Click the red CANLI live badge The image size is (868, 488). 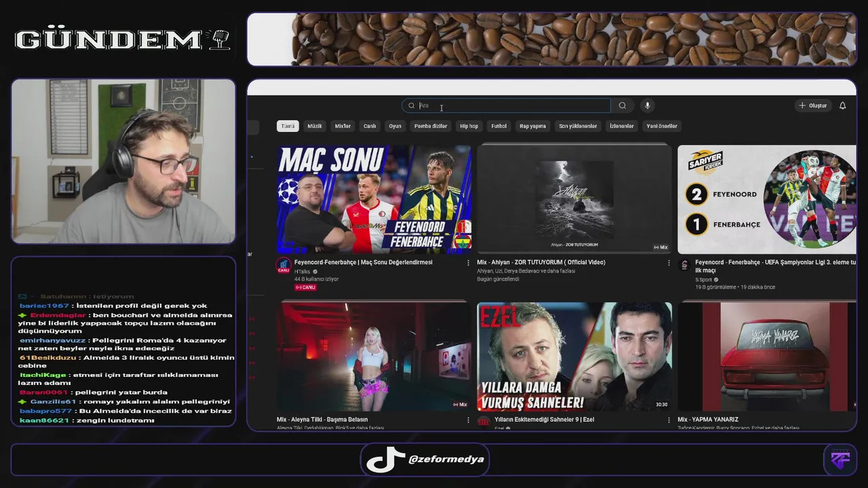pyautogui.click(x=306, y=287)
